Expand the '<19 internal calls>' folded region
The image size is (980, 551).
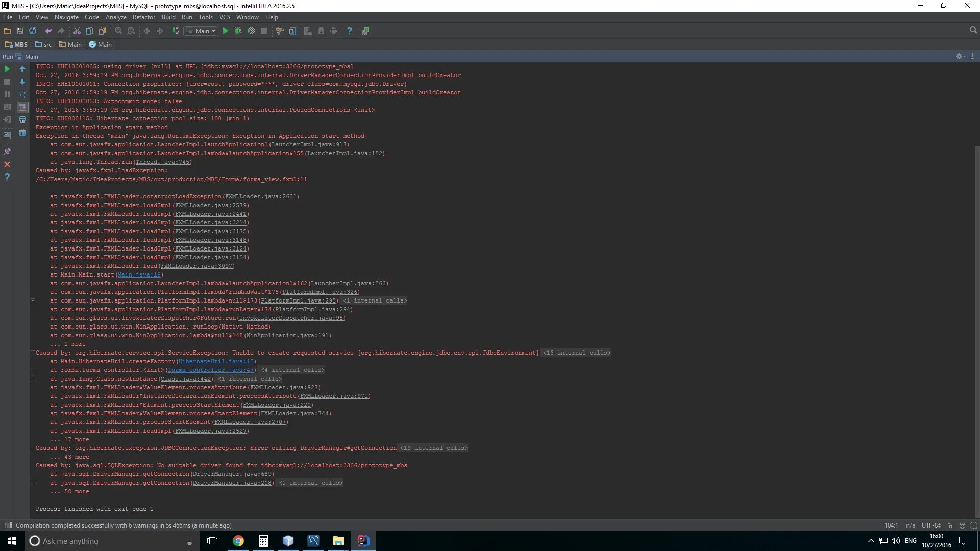(434, 448)
